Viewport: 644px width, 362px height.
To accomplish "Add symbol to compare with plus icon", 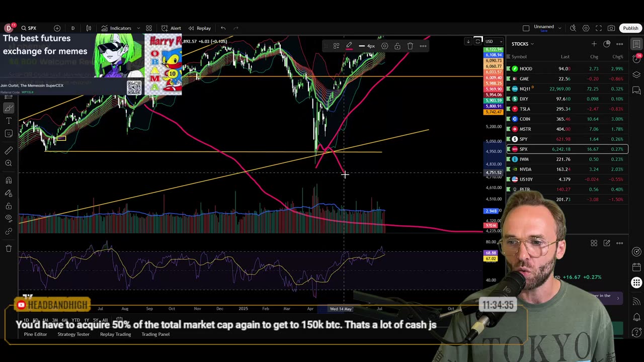I will [57, 28].
